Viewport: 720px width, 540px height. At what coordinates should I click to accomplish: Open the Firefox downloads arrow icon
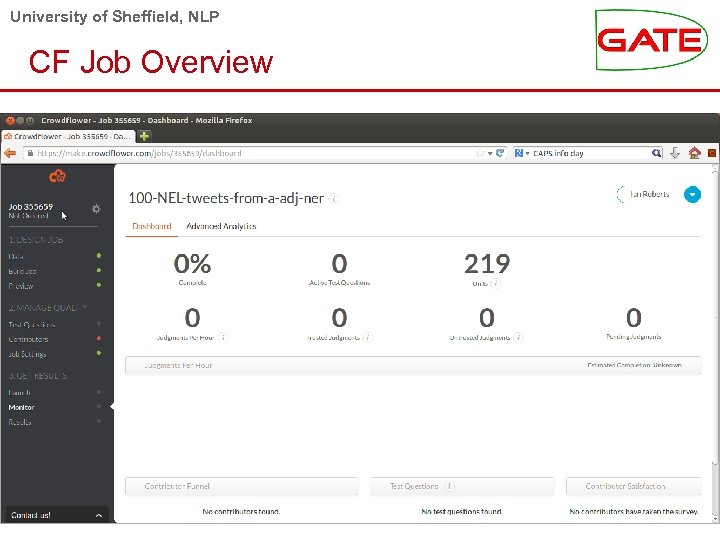[675, 153]
